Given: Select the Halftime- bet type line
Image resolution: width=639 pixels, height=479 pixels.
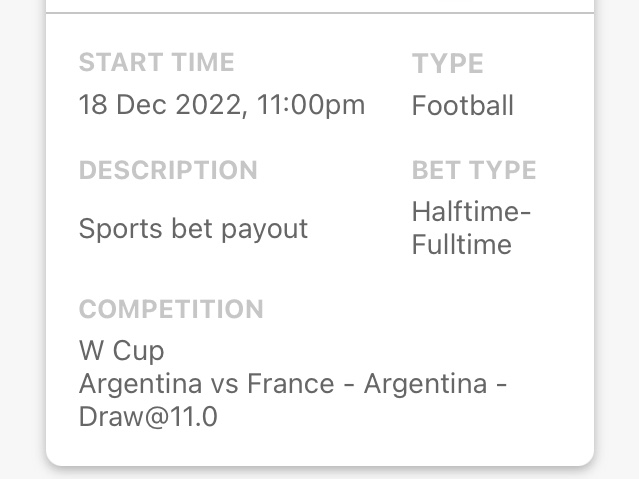Looking at the screenshot, I should point(471,212).
